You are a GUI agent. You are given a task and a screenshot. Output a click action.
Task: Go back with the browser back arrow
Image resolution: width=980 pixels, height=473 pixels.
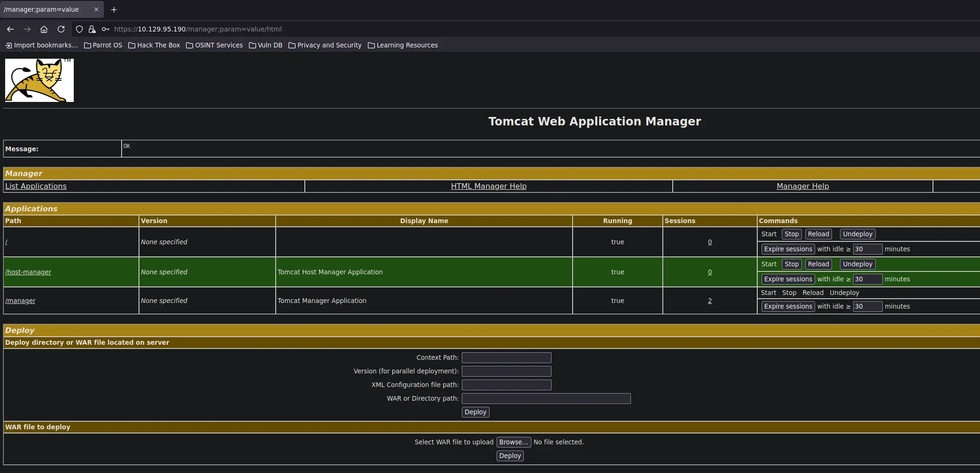click(10, 29)
